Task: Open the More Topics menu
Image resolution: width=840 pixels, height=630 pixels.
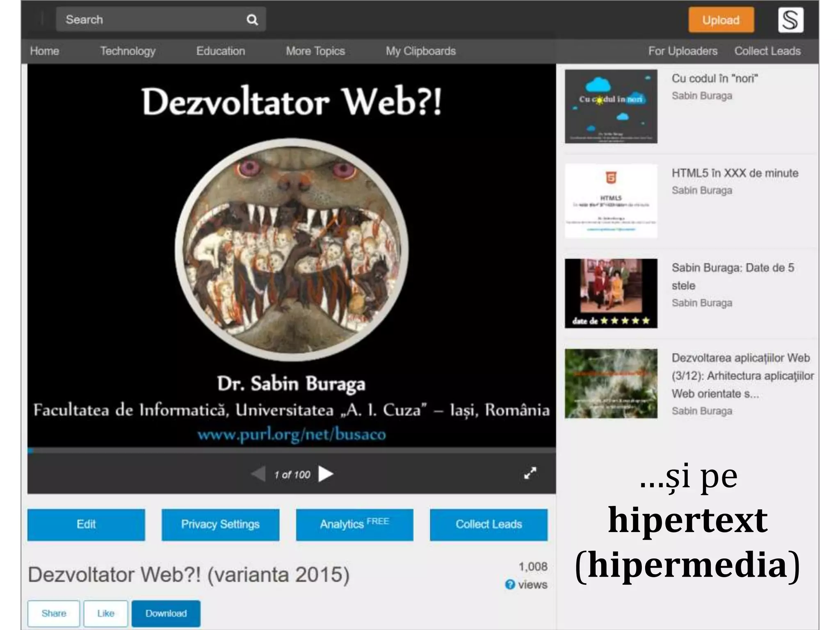Action: click(315, 51)
